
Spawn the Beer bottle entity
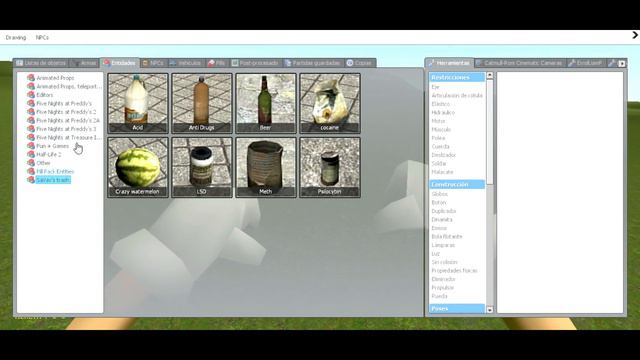(266, 103)
